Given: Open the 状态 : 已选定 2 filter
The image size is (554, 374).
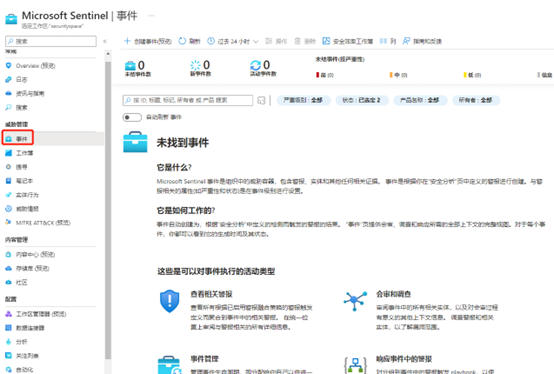Looking at the screenshot, I should click(362, 100).
